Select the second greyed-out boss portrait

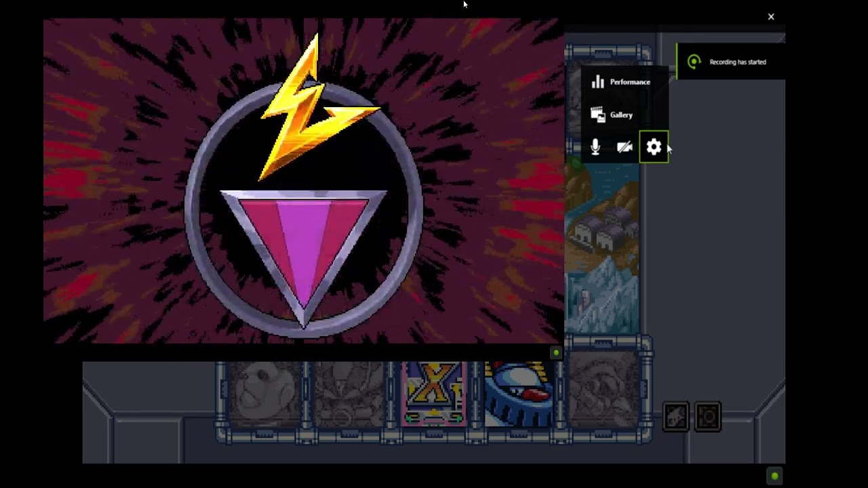[349, 394]
